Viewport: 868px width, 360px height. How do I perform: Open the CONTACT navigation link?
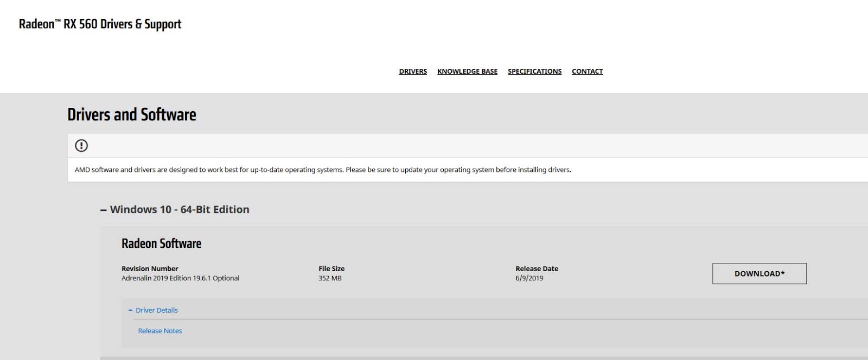(587, 71)
